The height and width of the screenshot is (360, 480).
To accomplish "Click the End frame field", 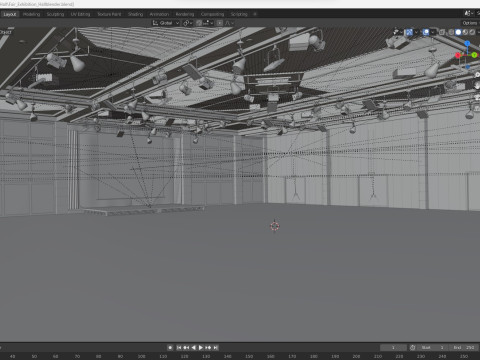I will 464,347.
